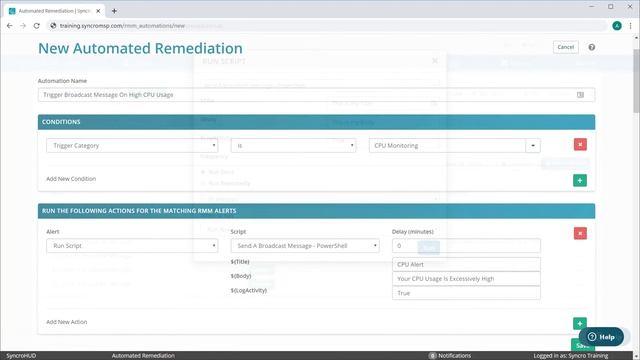Remove the Trigger Category condition with red X
The height and width of the screenshot is (360, 640).
(x=580, y=144)
